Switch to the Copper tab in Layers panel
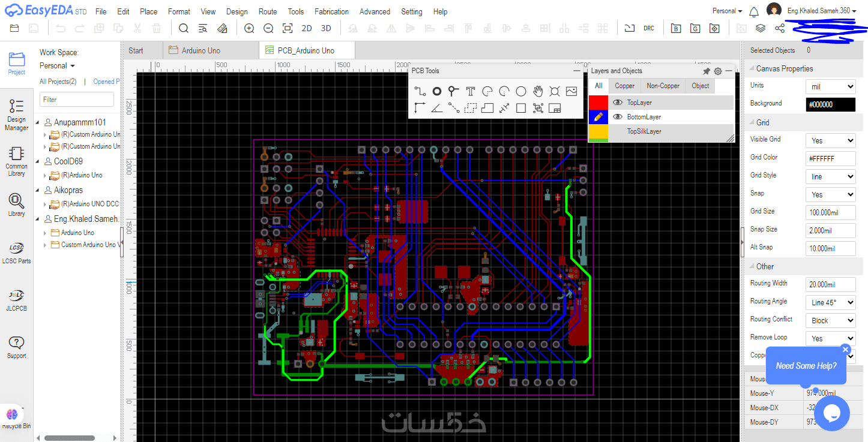Image resolution: width=868 pixels, height=442 pixels. click(x=625, y=86)
